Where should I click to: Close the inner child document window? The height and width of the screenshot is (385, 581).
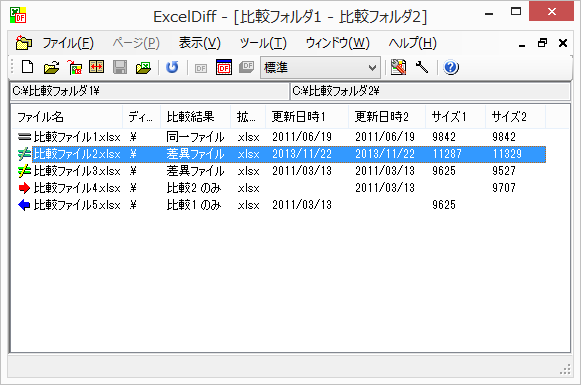click(563, 43)
